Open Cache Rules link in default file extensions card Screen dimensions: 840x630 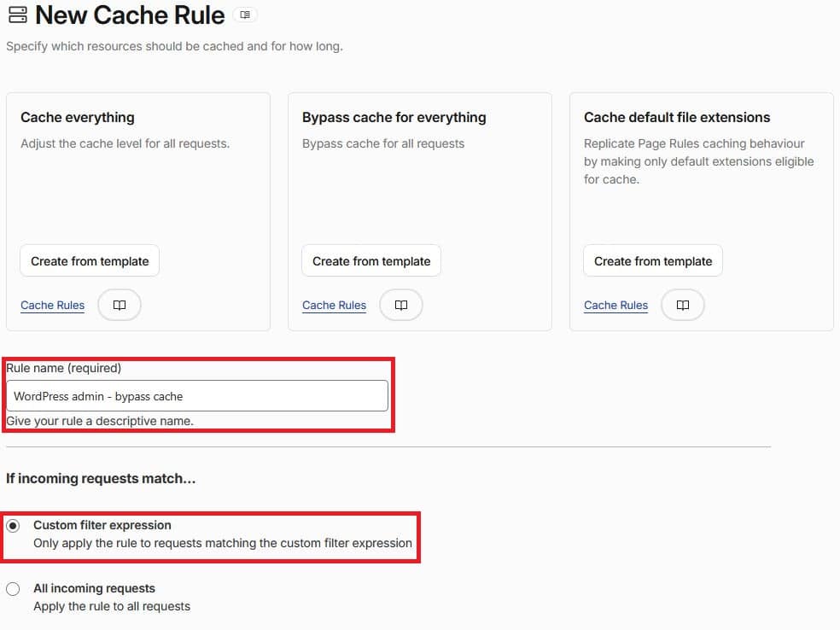616,306
